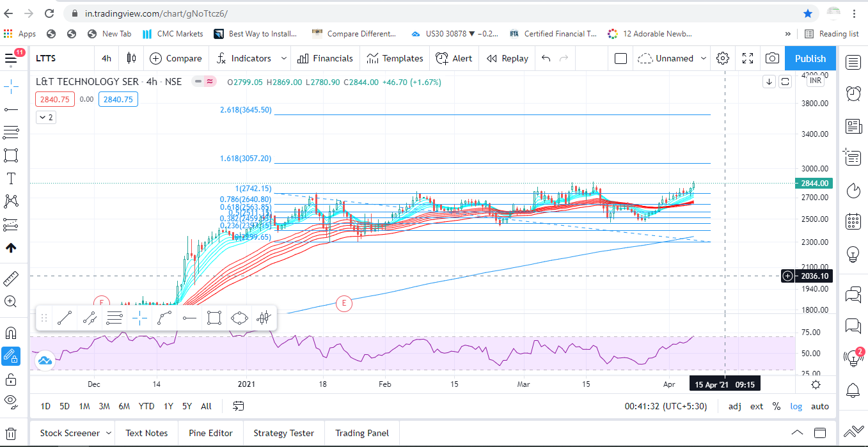Expand Stock Screener dropdown arrow
The image size is (868, 447).
(x=109, y=433)
